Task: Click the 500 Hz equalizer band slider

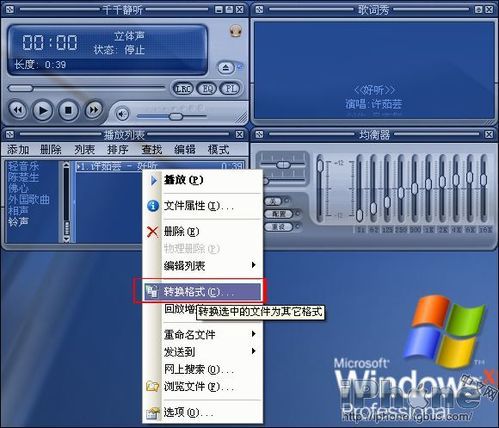Action: click(x=415, y=189)
